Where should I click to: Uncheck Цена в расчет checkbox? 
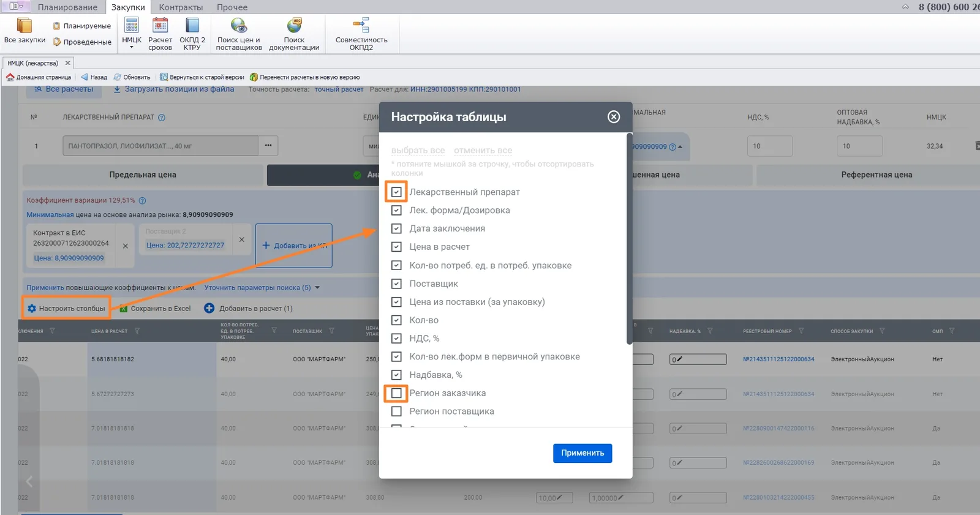click(x=396, y=247)
